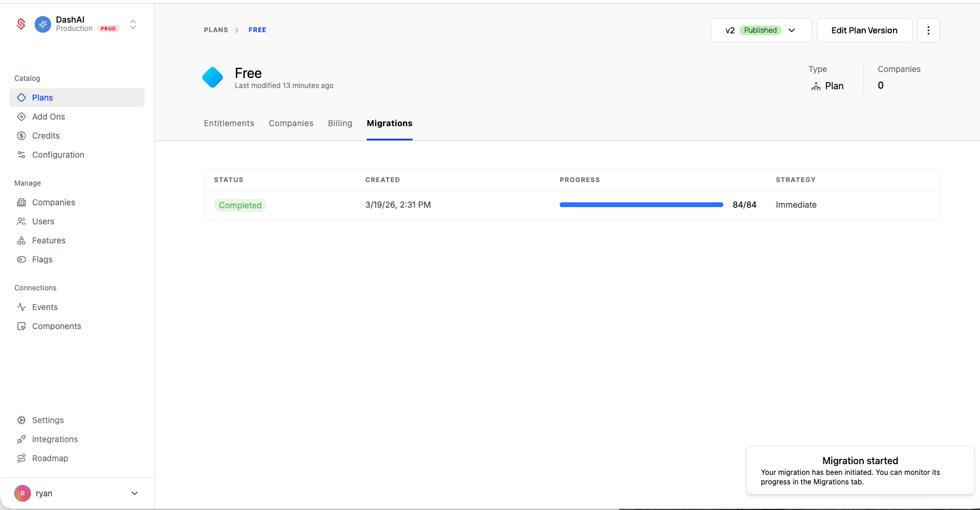The height and width of the screenshot is (510, 980).
Task: Click the Users people icon
Action: 21,221
